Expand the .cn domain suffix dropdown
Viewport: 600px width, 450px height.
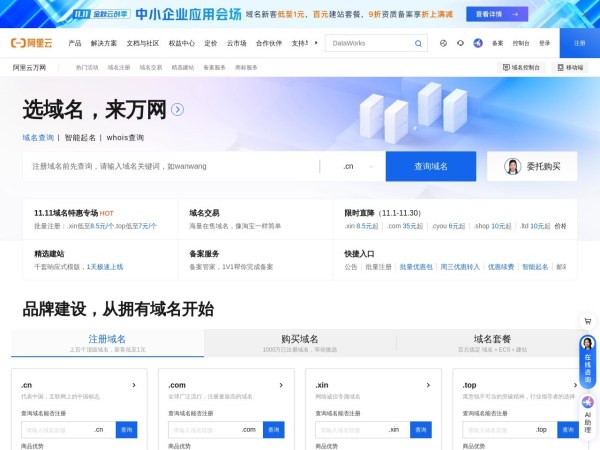(x=356, y=166)
